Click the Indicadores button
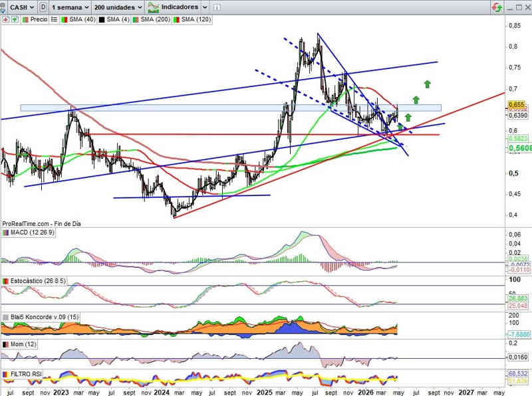The width and height of the screenshot is (532, 396). coord(179,7)
